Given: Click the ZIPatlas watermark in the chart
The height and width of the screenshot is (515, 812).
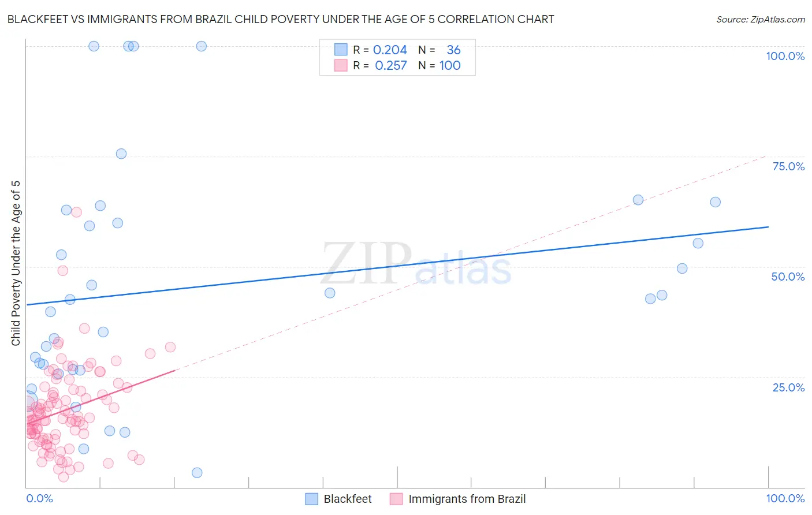Looking at the screenshot, I should coord(416,264).
